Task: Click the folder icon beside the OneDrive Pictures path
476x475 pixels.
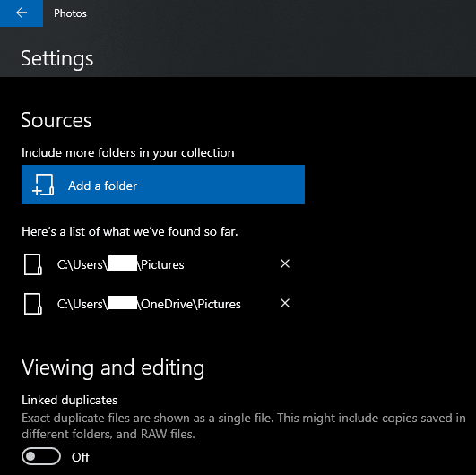Action: [x=33, y=304]
